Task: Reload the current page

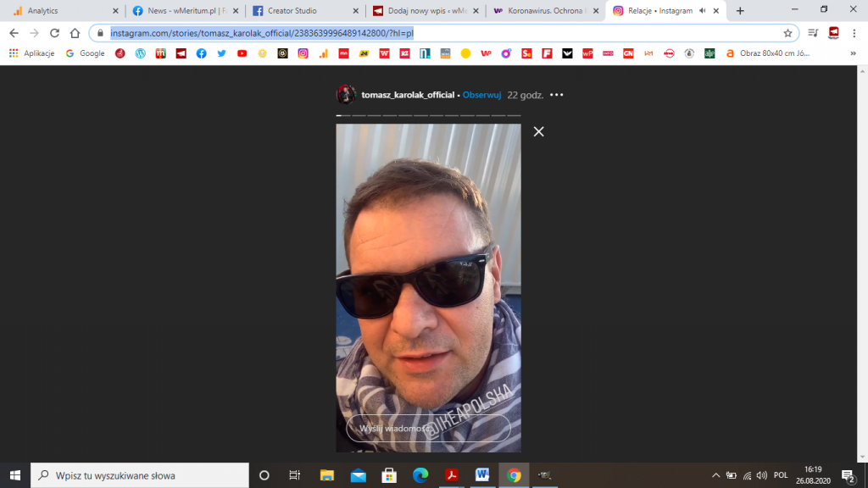Action: point(54,33)
